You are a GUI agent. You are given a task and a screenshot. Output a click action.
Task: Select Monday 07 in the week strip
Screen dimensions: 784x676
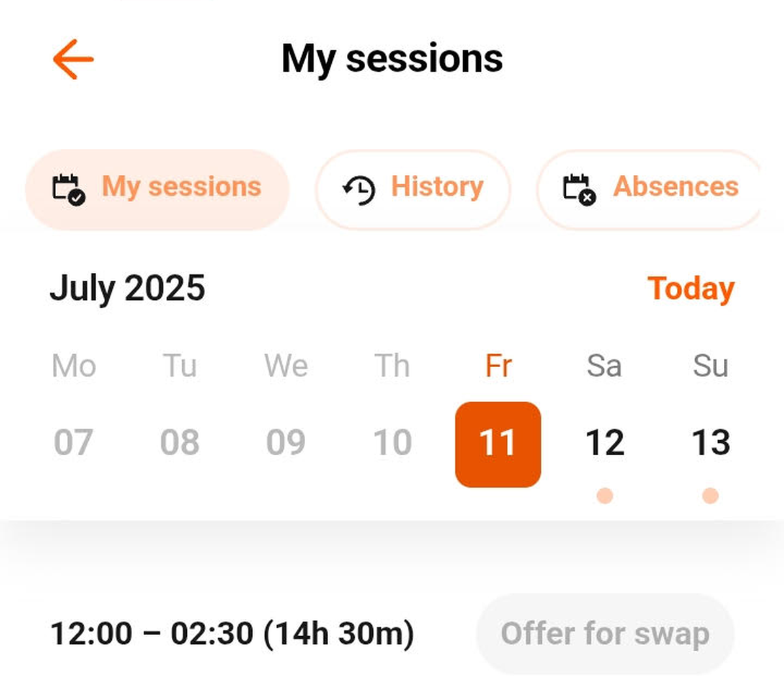point(73,442)
